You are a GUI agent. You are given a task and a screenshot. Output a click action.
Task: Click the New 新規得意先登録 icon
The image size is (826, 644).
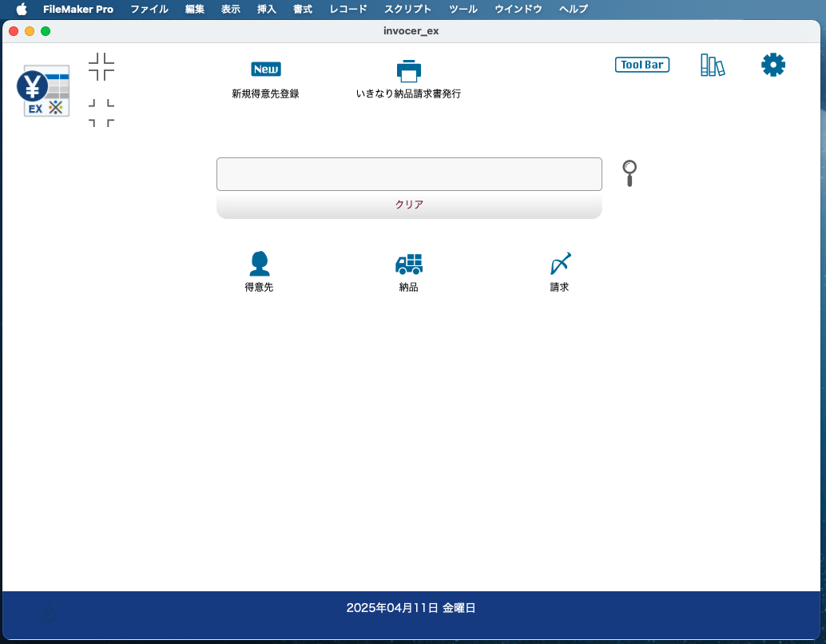point(265,70)
